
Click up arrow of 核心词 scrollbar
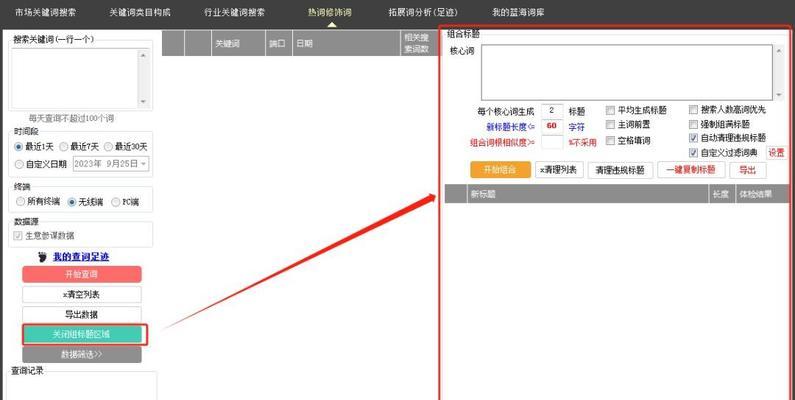tap(779, 50)
